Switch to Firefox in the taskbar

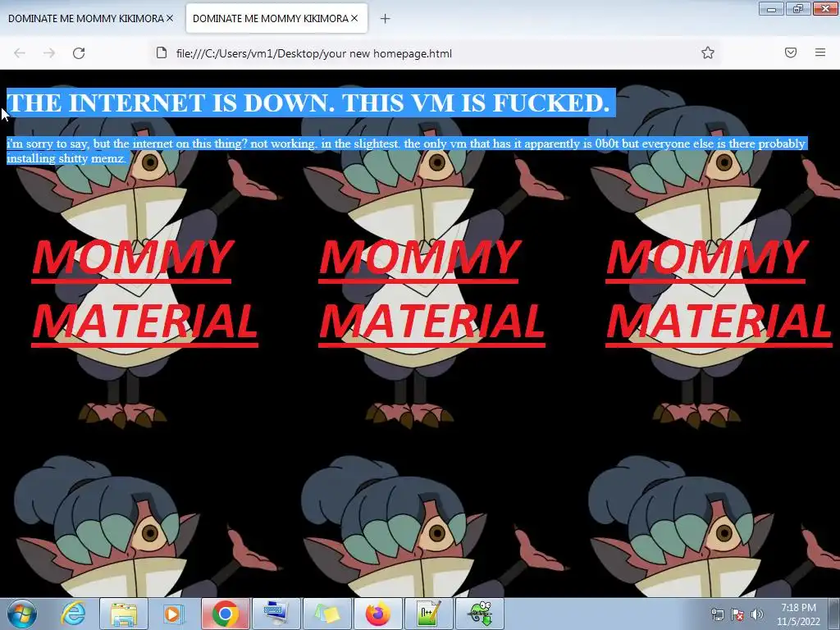pyautogui.click(x=377, y=614)
